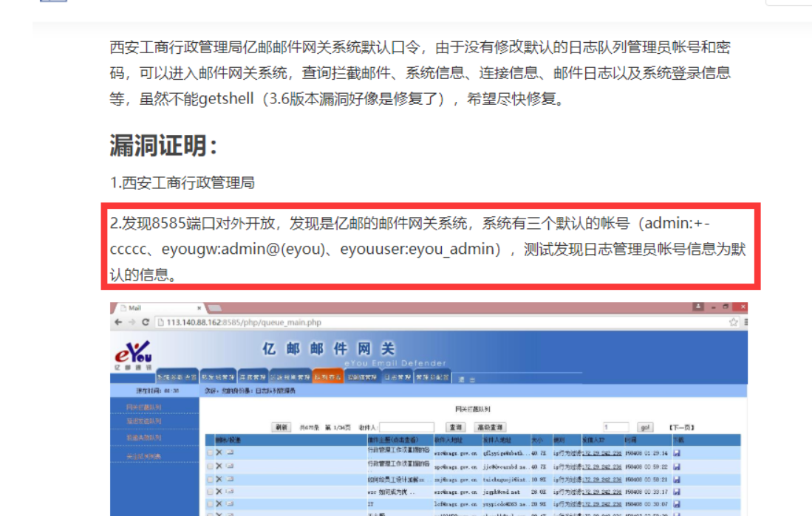Check the box for the 00:30:07 mail
The height and width of the screenshot is (516, 812).
[x=210, y=503]
